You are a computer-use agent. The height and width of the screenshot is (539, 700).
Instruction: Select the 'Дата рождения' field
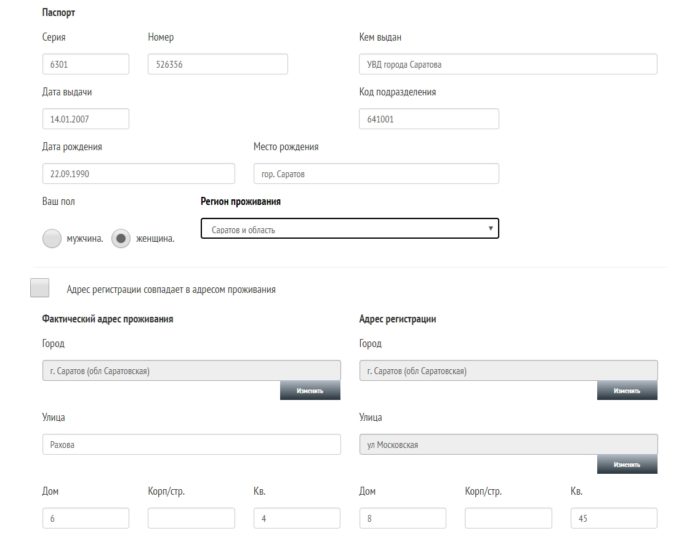[138, 174]
